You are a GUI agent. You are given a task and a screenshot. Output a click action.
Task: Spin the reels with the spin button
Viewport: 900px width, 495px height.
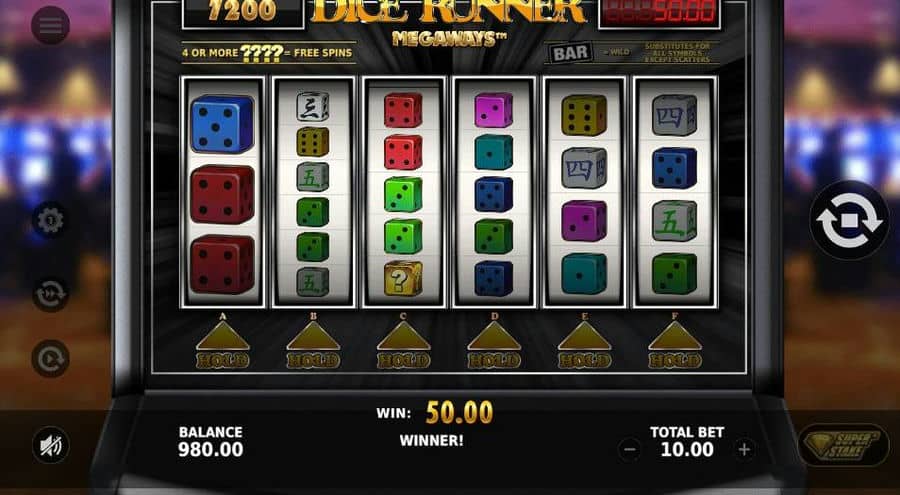(x=849, y=221)
